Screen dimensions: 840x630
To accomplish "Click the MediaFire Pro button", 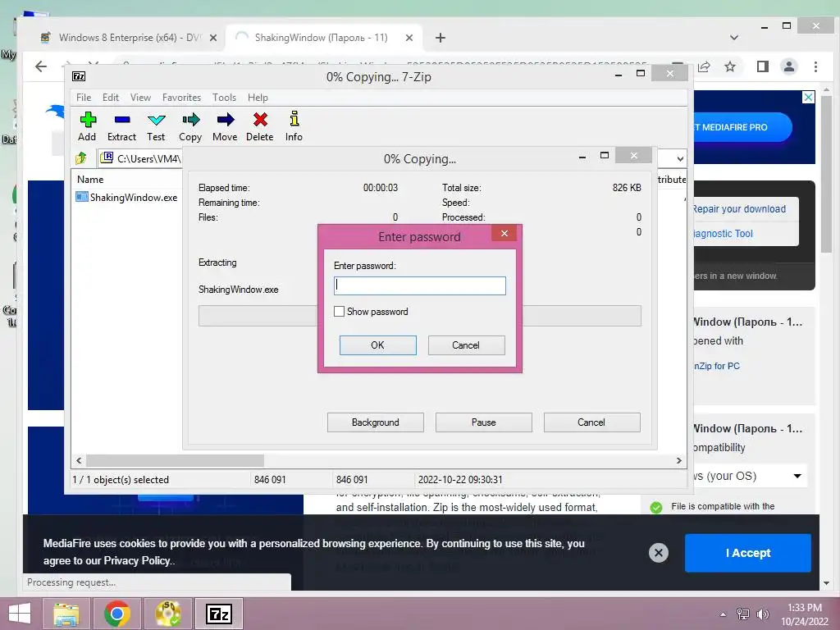I will click(742, 127).
